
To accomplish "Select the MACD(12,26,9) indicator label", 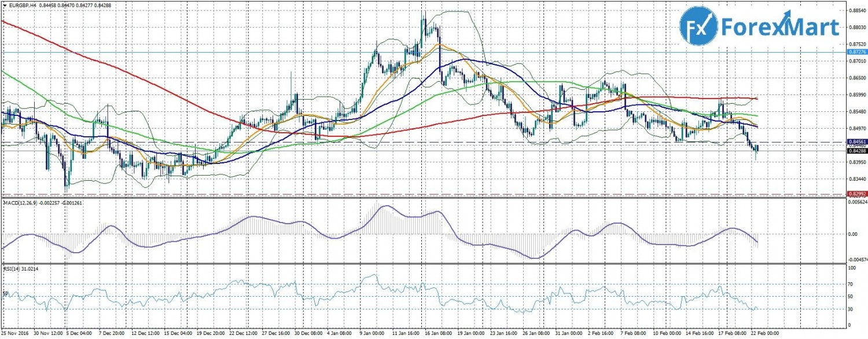I will 23,203.
